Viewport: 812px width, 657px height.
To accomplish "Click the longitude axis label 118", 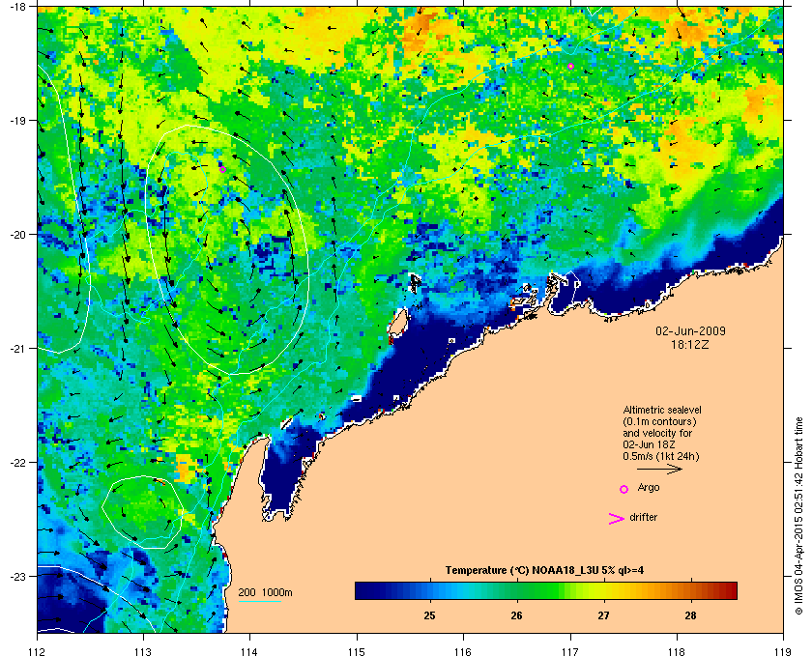I will pyautogui.click(x=677, y=652).
